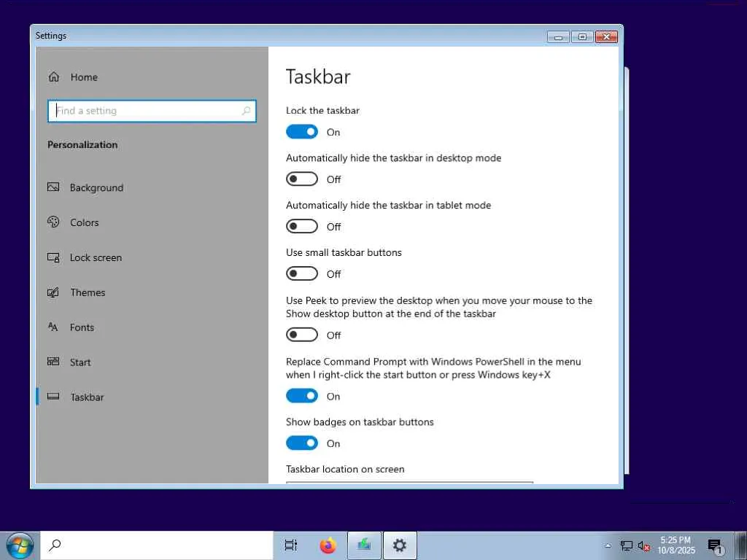This screenshot has height=560, width=747.
Task: Close the Settings window
Action: [x=606, y=36]
